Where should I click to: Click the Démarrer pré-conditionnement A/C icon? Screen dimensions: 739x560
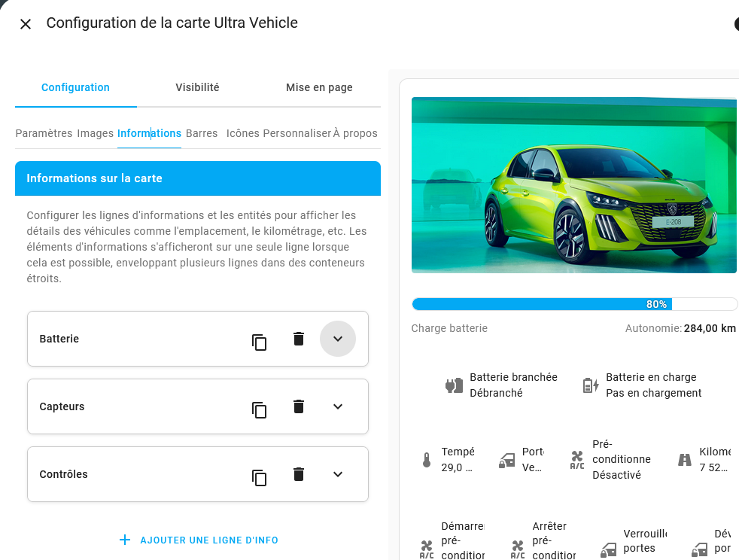[427, 549]
